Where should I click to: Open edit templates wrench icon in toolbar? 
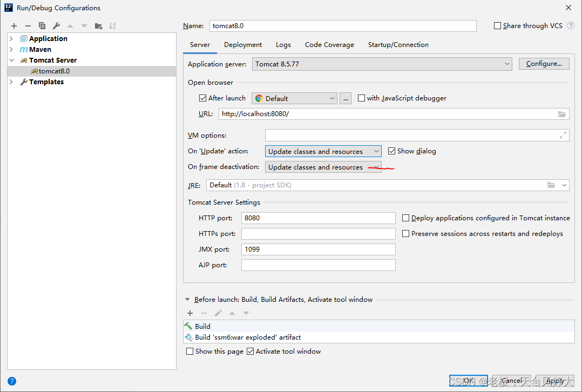56,25
